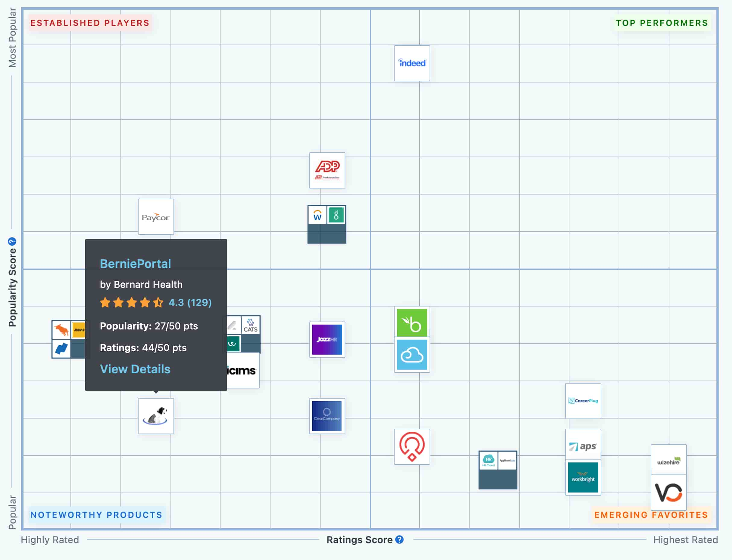
Task: Click the BerniePortal dog logo tile
Action: (x=156, y=416)
